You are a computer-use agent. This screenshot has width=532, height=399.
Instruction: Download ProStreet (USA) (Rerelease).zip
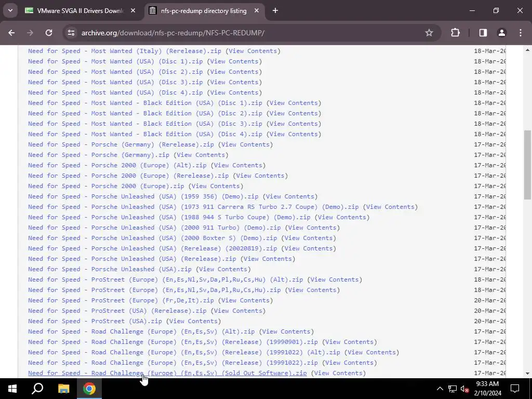click(x=117, y=311)
